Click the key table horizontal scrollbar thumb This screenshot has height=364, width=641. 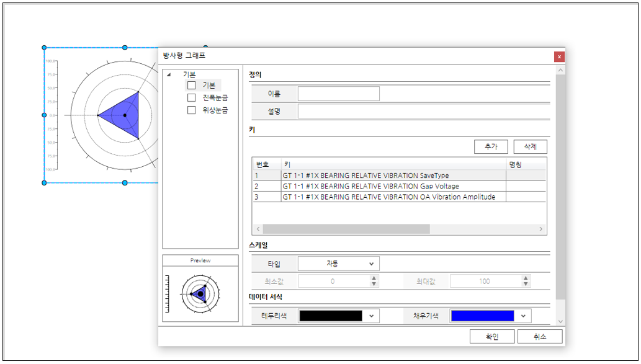point(346,229)
